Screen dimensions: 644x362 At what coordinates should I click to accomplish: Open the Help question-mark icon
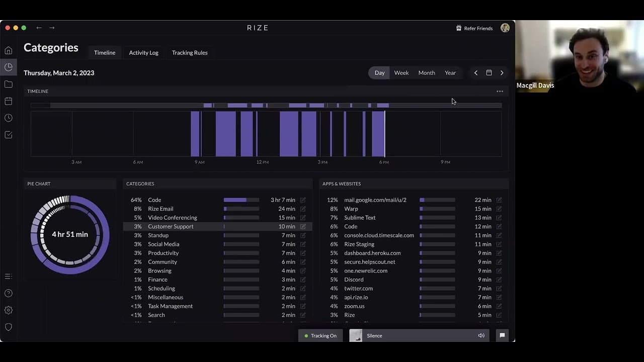9,293
